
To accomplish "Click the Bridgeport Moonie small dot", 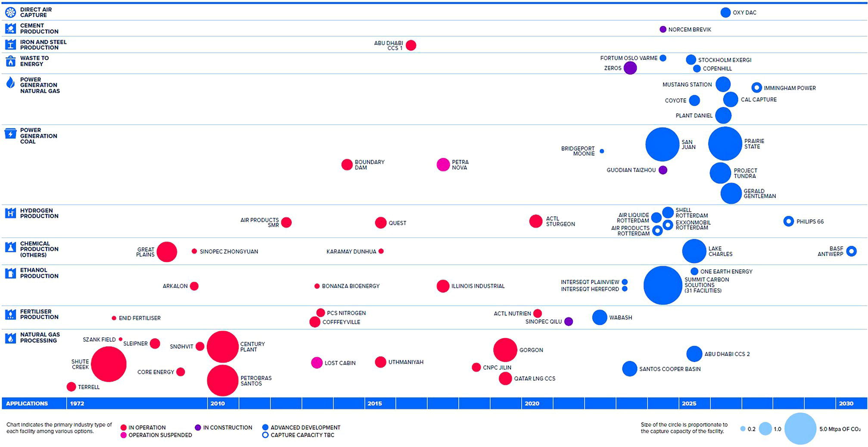I will click(602, 151).
